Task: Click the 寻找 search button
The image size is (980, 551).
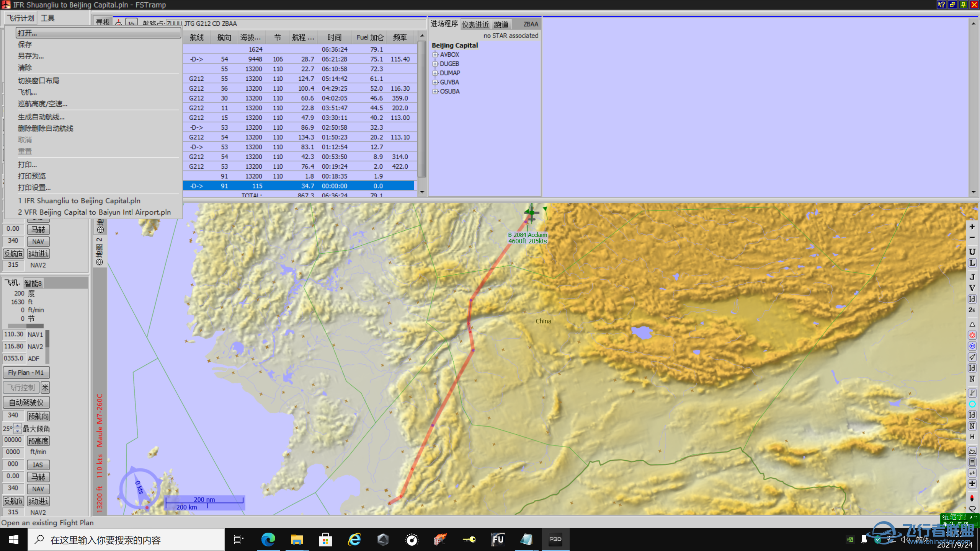Action: pos(102,22)
